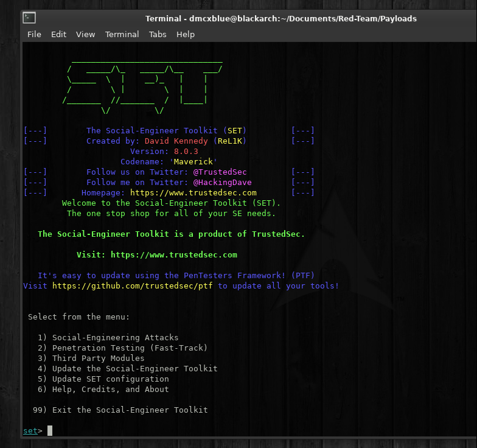Click the underlined 'set' prompt text
Screen dimensions: 477x448
point(30,431)
